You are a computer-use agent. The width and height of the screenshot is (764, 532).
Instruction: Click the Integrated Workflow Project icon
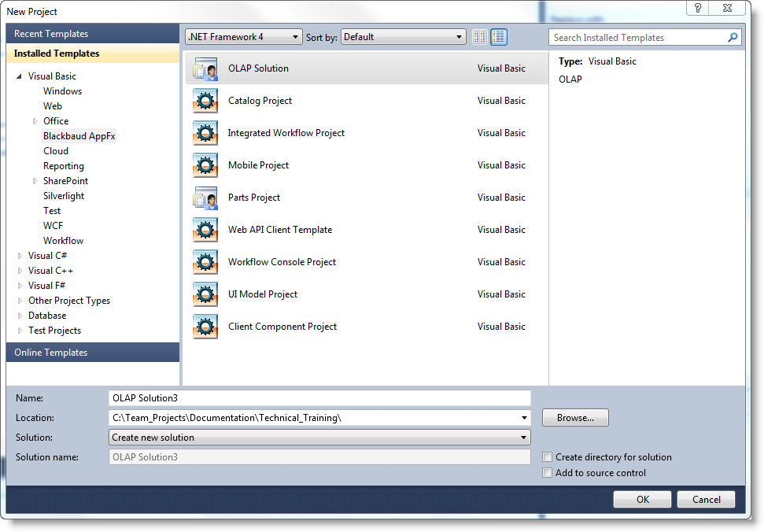205,133
